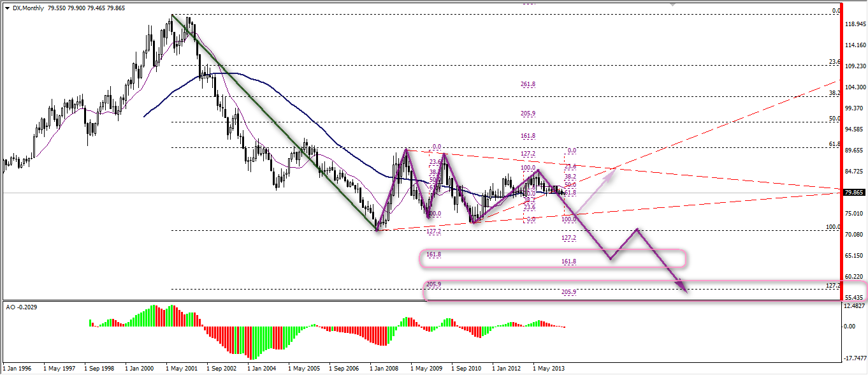Click the gray chart shift marker at top

coord(672,3)
